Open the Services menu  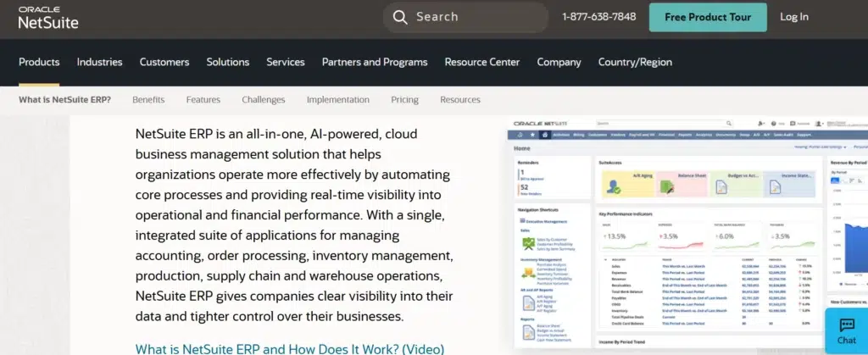pos(286,62)
